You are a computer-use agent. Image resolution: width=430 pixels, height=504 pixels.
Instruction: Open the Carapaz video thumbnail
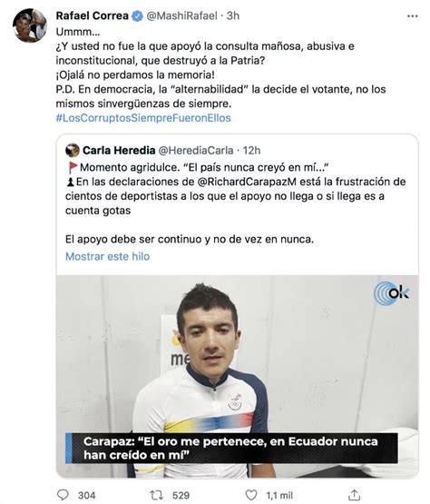tap(237, 376)
